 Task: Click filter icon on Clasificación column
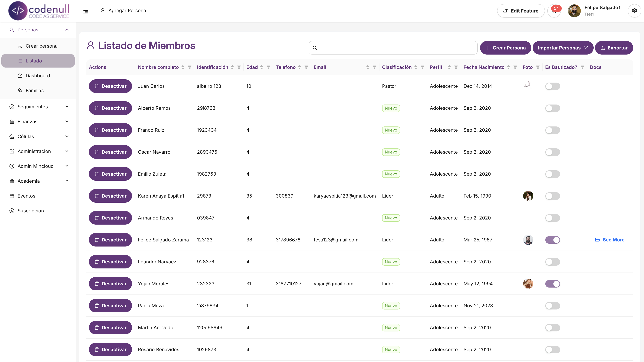coord(423,67)
